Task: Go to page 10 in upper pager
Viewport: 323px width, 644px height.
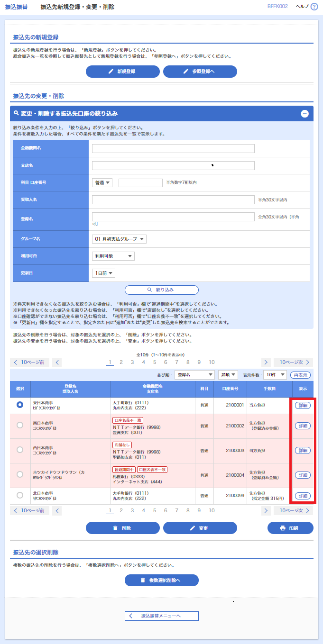Action: click(212, 362)
